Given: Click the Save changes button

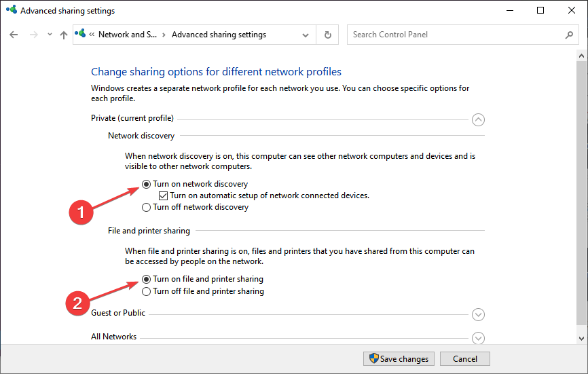Looking at the screenshot, I should pos(399,358).
